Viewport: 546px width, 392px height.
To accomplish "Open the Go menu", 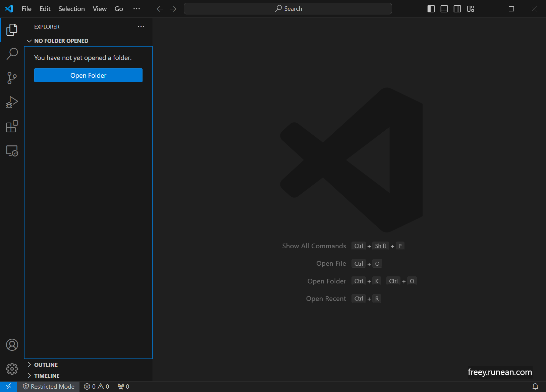I will pos(119,9).
